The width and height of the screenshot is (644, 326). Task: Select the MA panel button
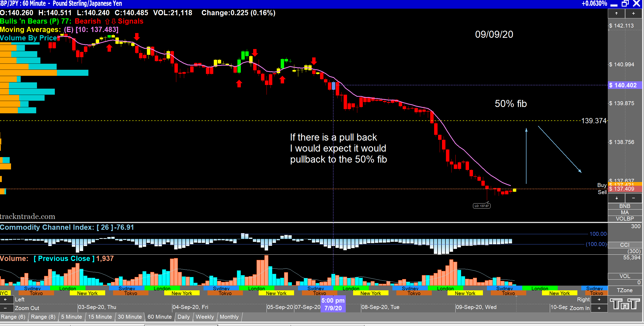[625, 212]
